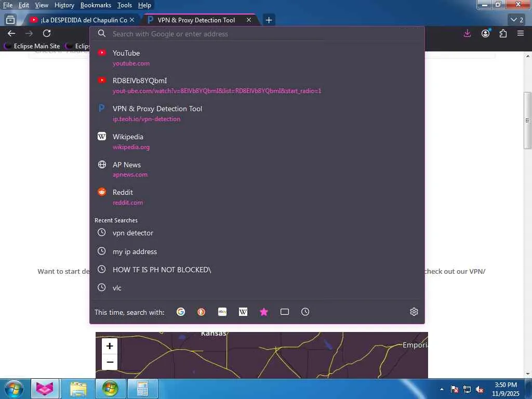
Task: Open the Windows Start button
Action: pyautogui.click(x=14, y=389)
